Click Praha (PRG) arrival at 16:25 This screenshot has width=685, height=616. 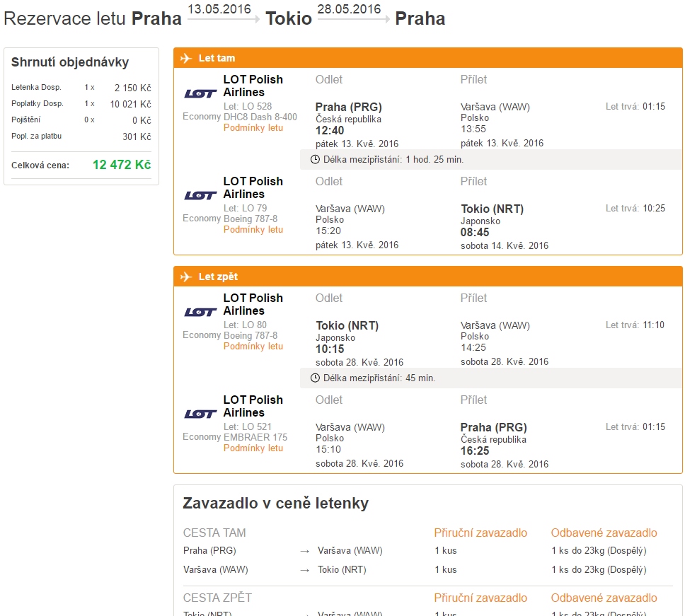pyautogui.click(x=494, y=427)
